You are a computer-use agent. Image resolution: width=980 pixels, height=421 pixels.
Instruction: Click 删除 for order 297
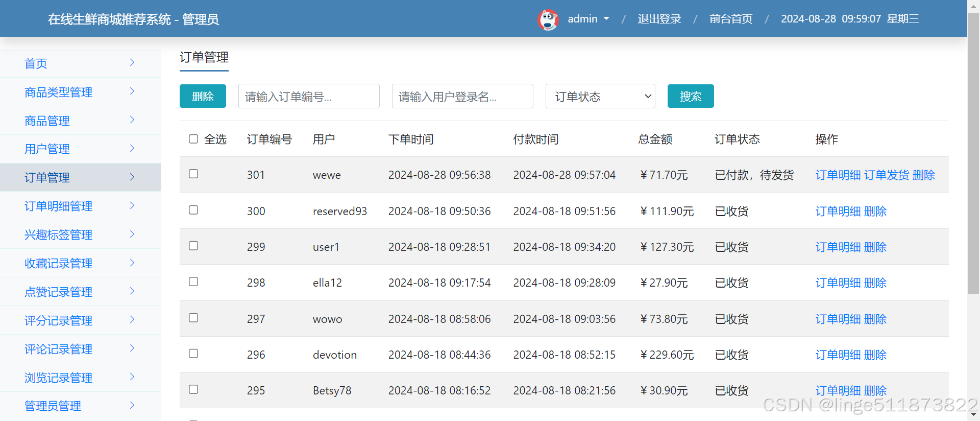875,319
